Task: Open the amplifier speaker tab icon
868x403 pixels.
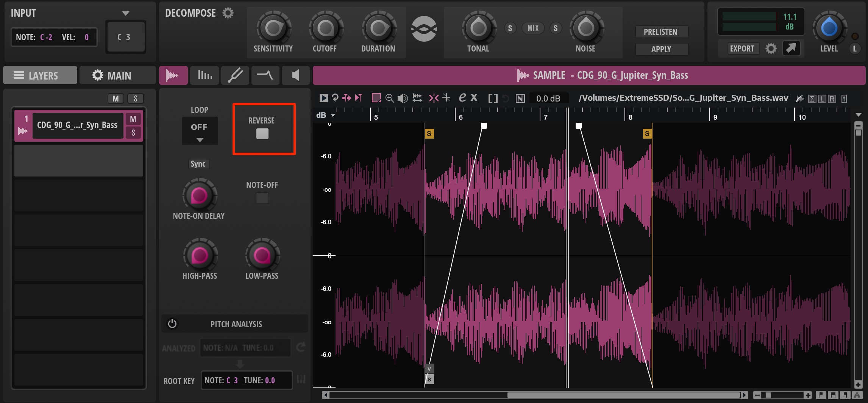Action: point(296,75)
